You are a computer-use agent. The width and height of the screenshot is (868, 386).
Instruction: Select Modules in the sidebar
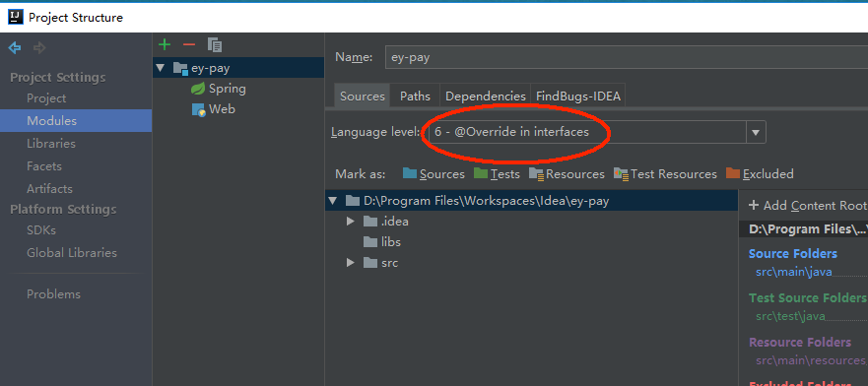point(76,120)
